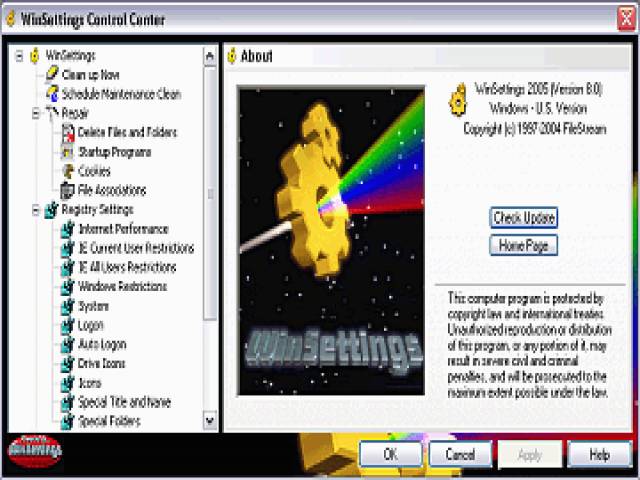640x480 pixels.
Task: Open Special Title and Name settings
Action: pos(124,402)
